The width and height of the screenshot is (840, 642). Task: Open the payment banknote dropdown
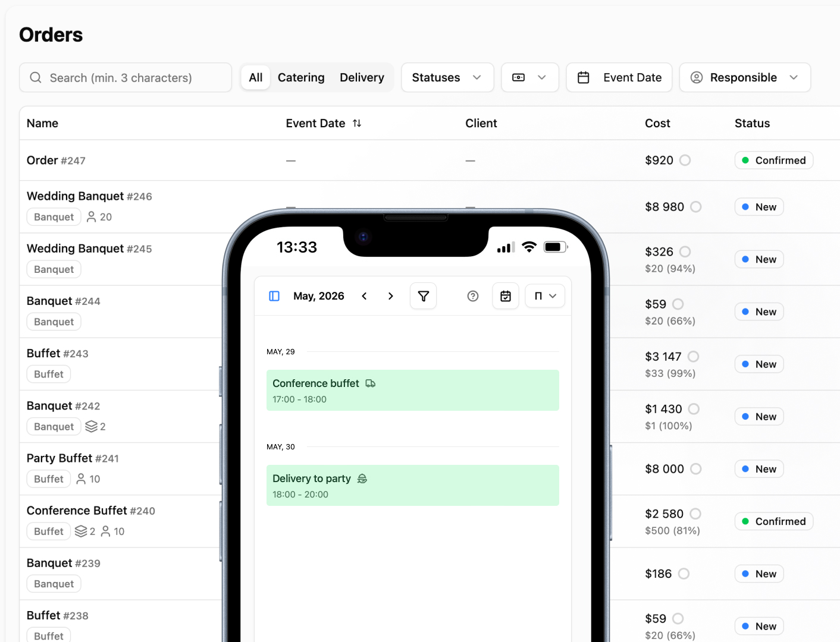(530, 78)
